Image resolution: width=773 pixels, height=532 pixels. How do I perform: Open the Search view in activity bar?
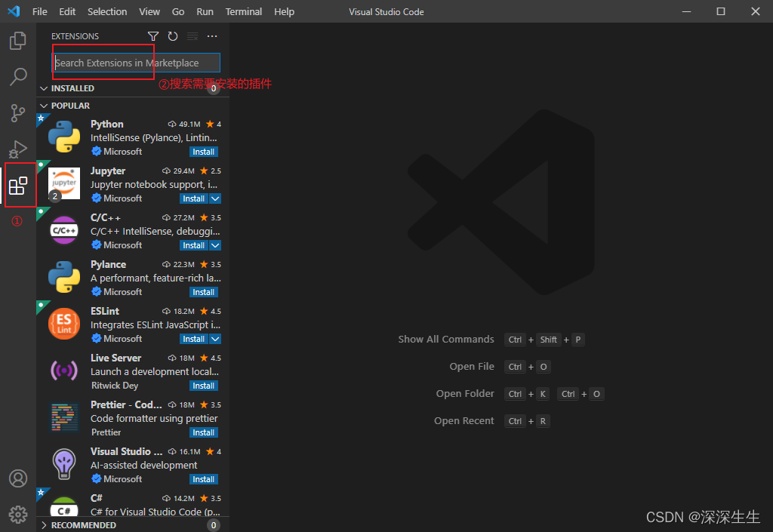(x=18, y=77)
